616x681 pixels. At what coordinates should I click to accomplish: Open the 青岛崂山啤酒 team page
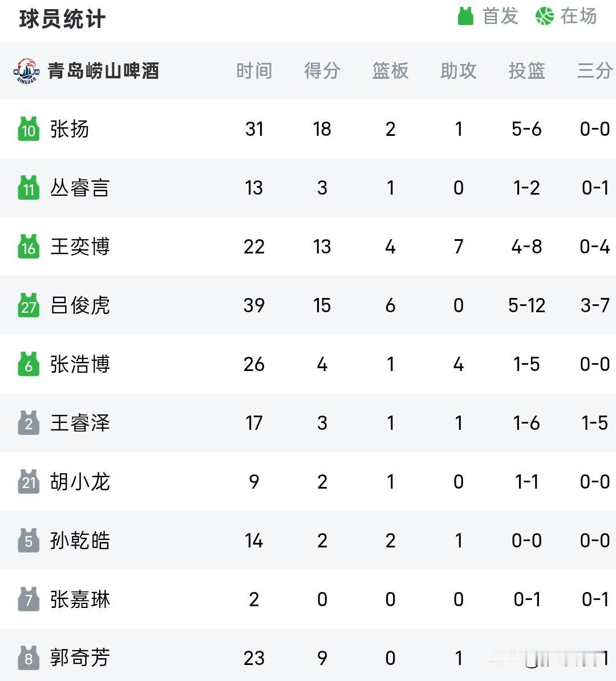tap(103, 70)
